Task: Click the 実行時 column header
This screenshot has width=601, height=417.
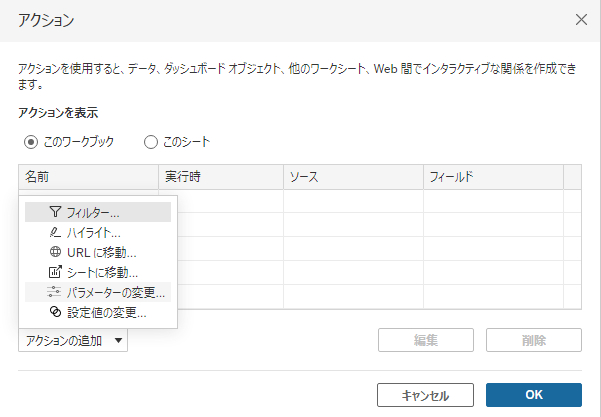Action: coord(220,177)
